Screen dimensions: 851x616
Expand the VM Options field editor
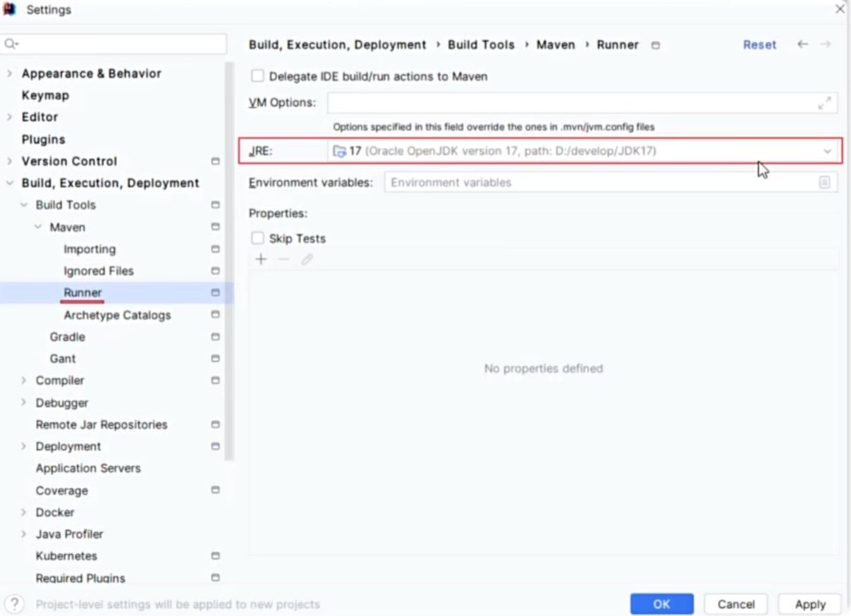(824, 103)
